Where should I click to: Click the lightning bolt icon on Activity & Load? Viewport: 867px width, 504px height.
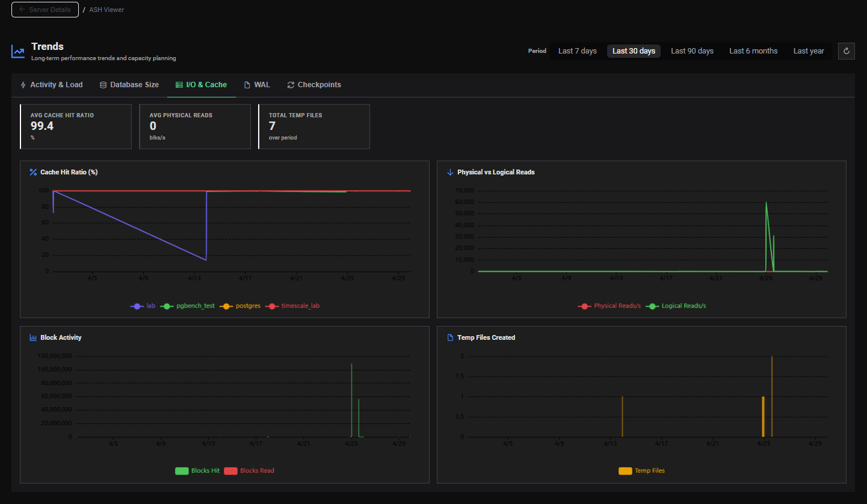click(x=23, y=85)
